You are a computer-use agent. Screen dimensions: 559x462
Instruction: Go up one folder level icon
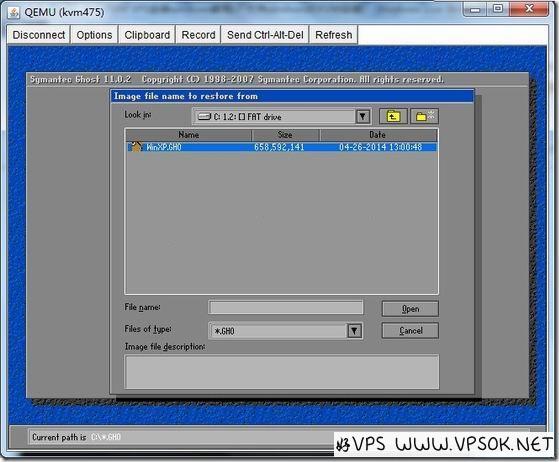(393, 116)
